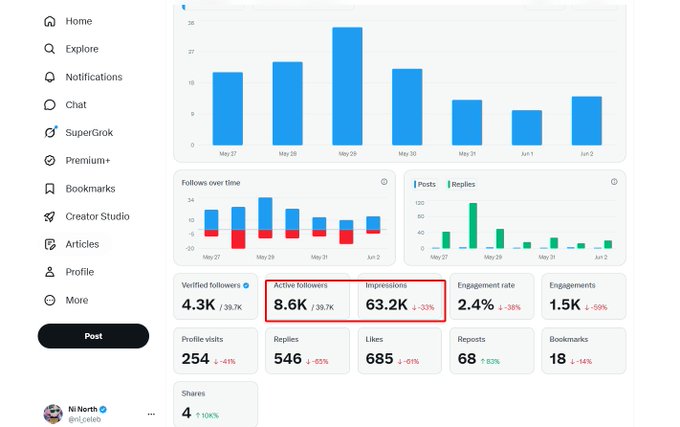680x427 pixels.
Task: Click info icon on Follows over time
Action: [384, 182]
